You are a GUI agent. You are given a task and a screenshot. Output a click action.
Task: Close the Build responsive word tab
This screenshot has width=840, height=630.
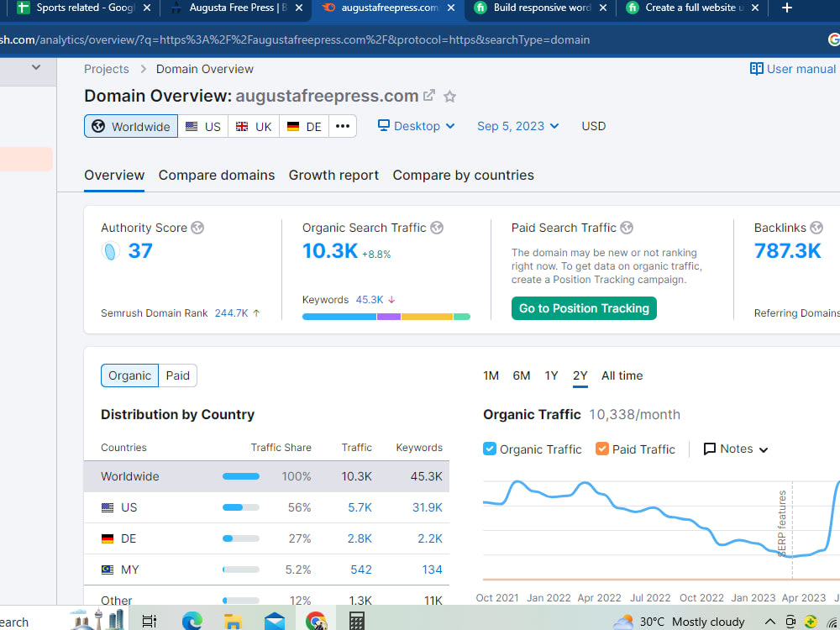pos(602,8)
